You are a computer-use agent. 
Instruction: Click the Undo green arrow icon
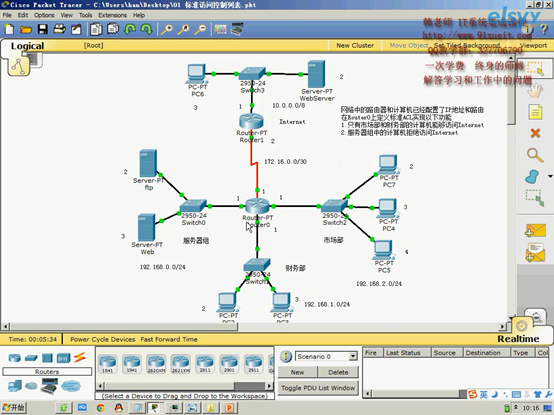click(x=130, y=29)
